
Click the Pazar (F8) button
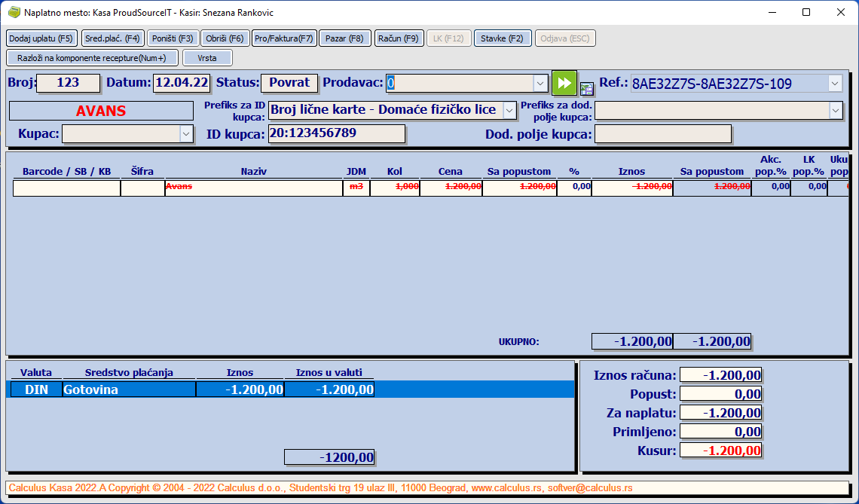(344, 38)
